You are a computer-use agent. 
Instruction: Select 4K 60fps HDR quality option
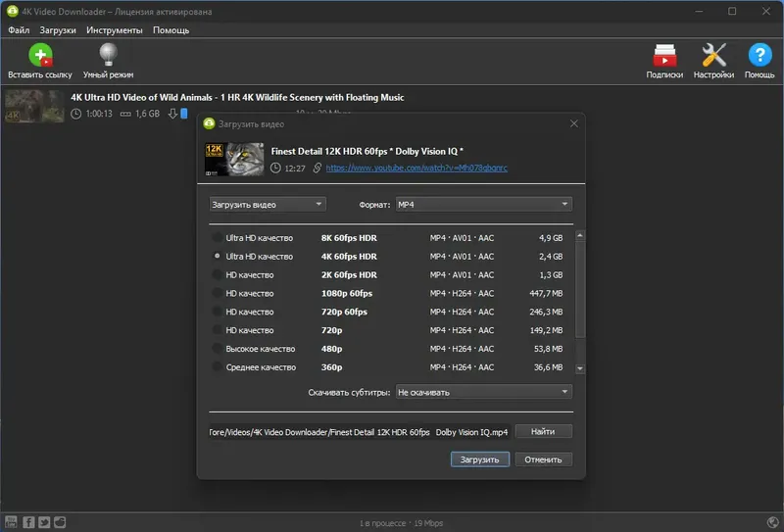pos(217,256)
